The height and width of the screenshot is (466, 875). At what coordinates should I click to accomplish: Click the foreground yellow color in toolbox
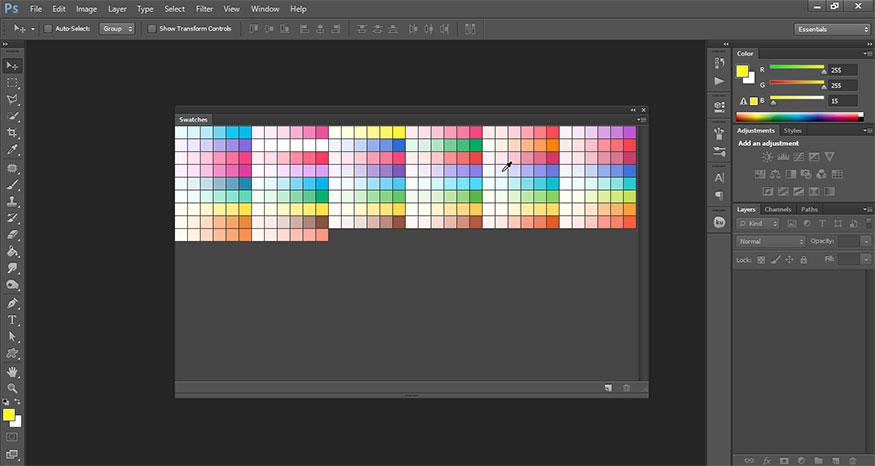8,414
